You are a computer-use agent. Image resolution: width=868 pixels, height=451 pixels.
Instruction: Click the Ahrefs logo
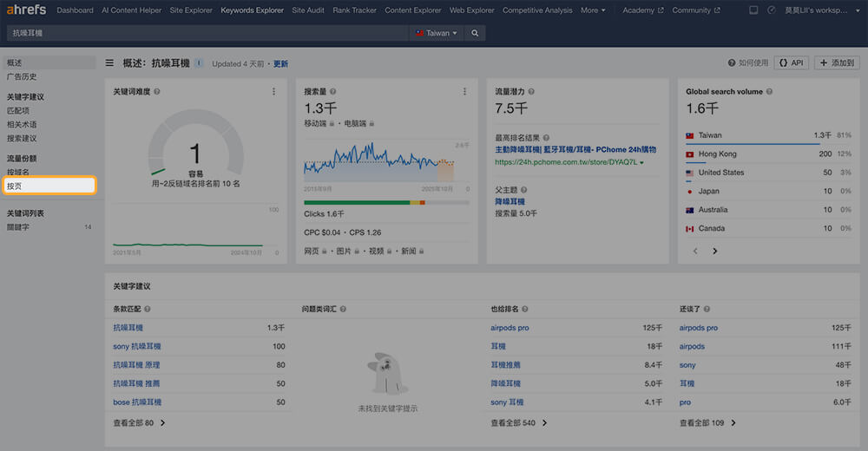click(x=26, y=10)
